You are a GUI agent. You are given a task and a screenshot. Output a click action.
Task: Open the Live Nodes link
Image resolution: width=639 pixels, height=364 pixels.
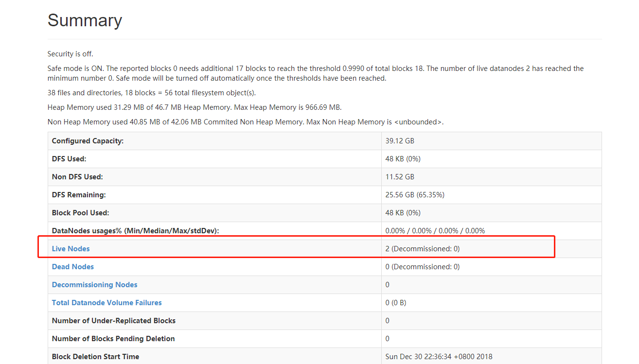click(71, 249)
